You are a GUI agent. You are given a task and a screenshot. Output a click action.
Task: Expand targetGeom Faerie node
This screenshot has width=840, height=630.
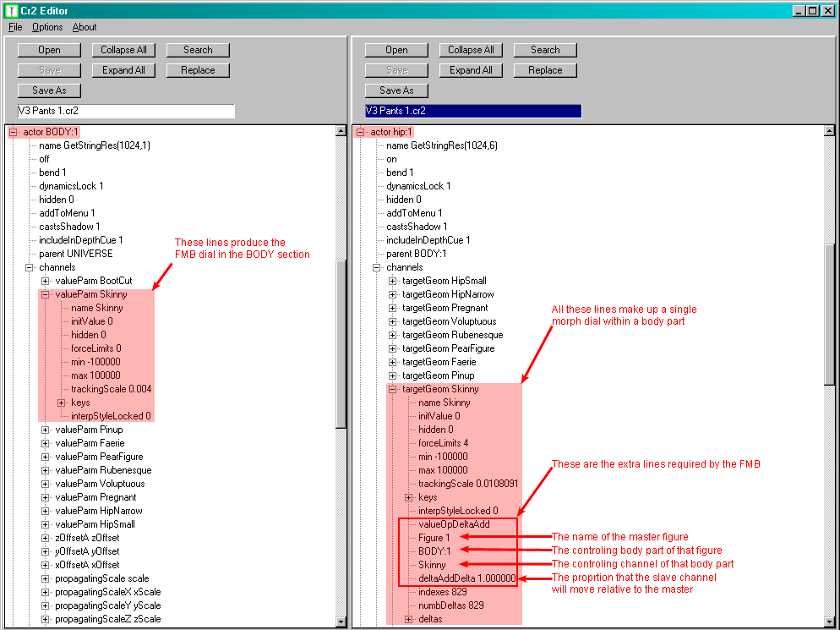tap(392, 362)
